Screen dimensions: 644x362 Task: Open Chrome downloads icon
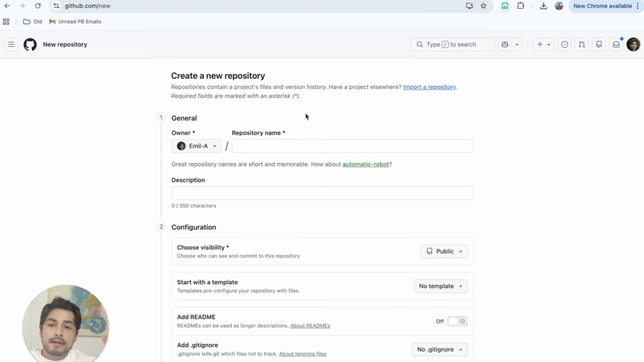pos(543,6)
